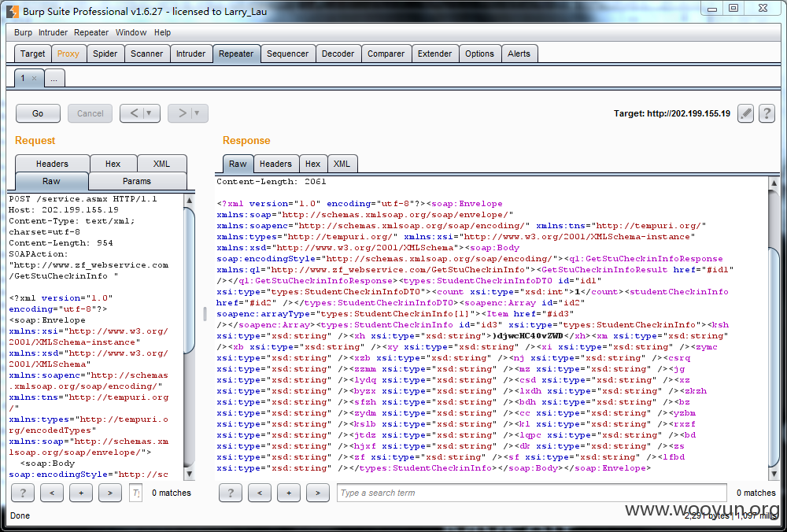Viewport: 787px width, 532px height.
Task: Switch to the Extender tab
Action: pyautogui.click(x=435, y=54)
